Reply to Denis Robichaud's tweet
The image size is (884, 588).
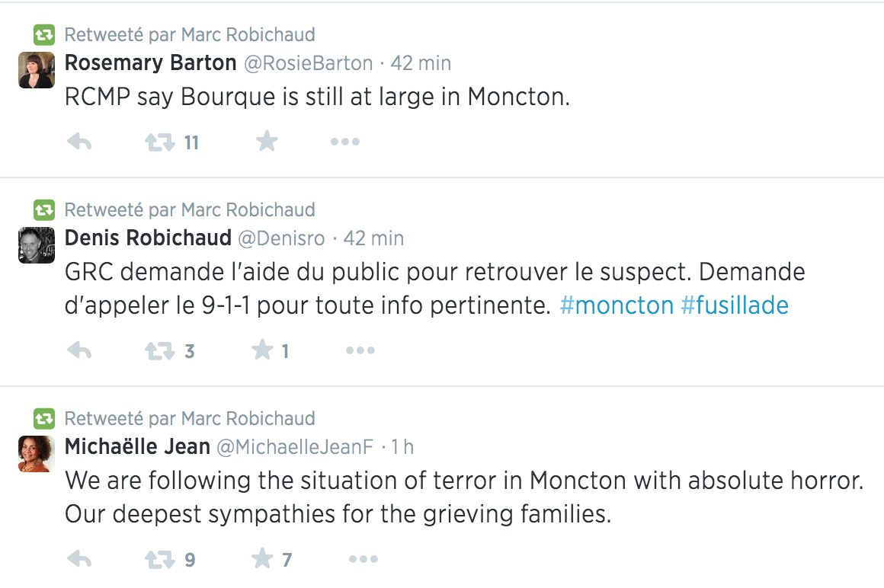[79, 350]
